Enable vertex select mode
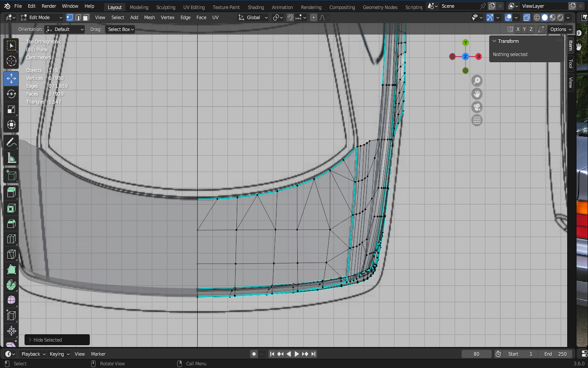 tap(70, 18)
